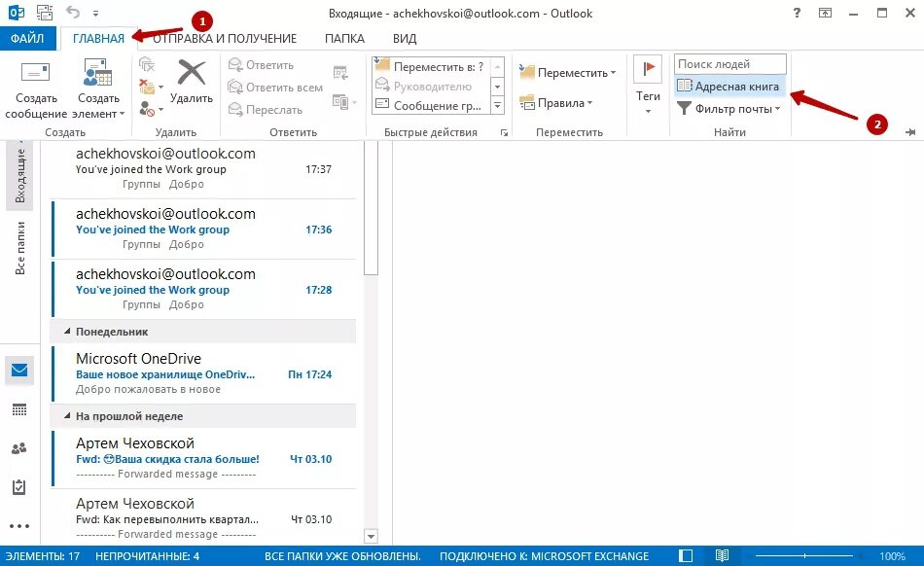Click the Переслать button

click(x=266, y=110)
